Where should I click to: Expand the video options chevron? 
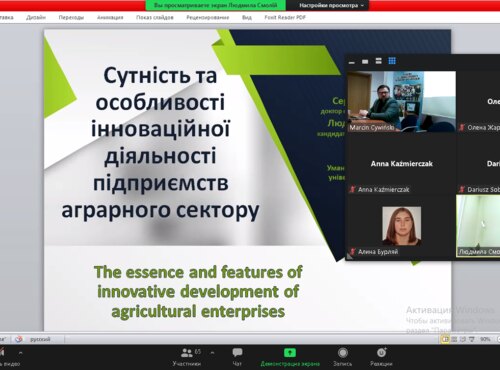click(x=21, y=353)
